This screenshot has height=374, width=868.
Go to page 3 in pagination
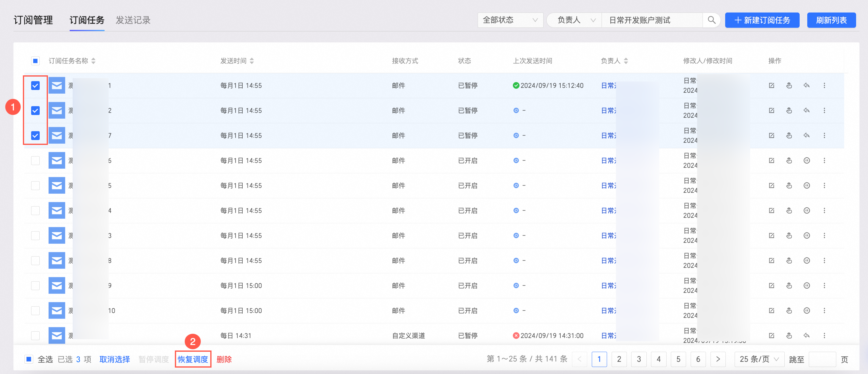click(x=638, y=359)
